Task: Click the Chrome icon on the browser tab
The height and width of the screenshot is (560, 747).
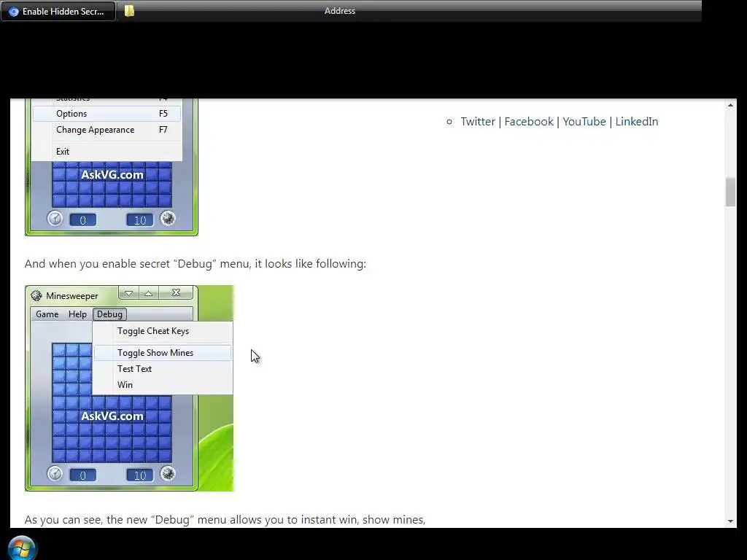Action: pos(14,12)
